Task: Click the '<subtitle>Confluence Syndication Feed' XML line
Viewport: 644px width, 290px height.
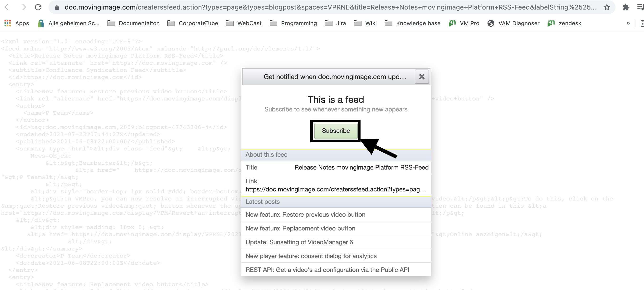Action: tap(97, 70)
